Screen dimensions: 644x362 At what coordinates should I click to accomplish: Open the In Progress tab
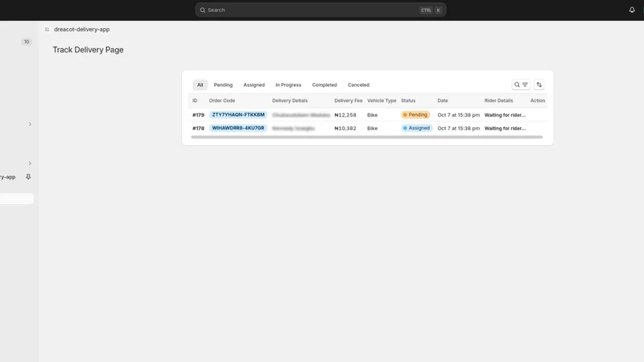288,85
